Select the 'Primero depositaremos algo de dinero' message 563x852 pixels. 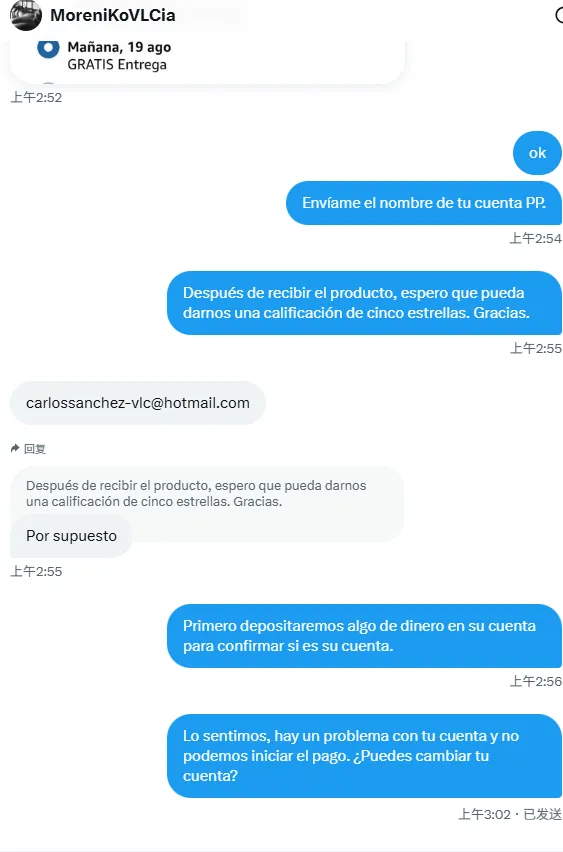coord(364,636)
